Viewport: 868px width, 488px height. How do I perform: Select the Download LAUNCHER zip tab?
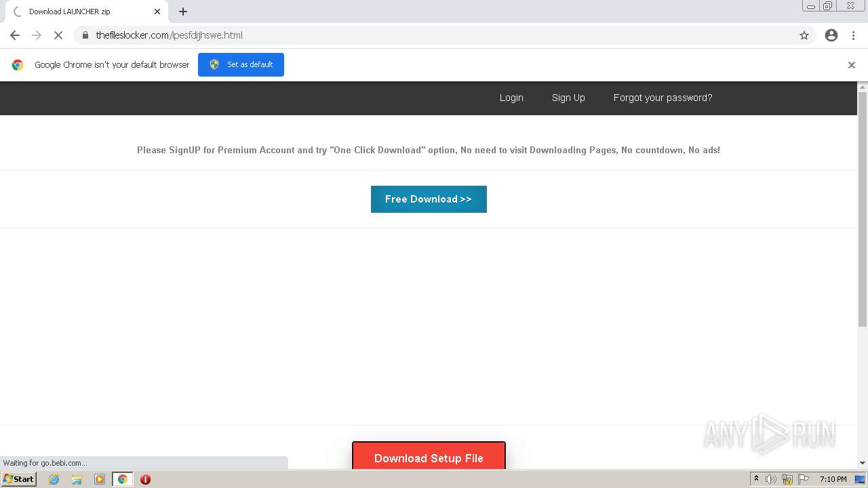point(85,12)
